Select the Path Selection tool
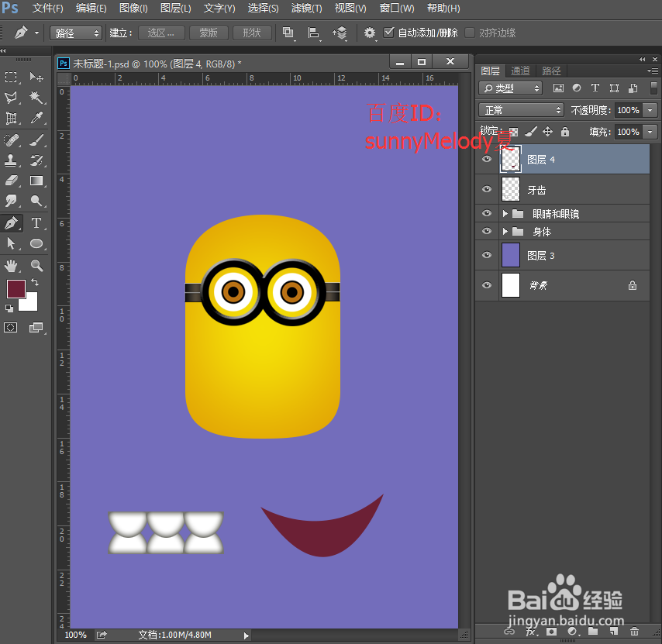This screenshot has height=644, width=662. coord(11,243)
